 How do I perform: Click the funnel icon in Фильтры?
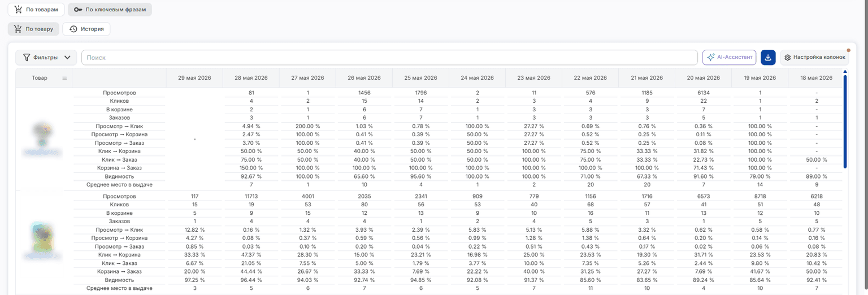tap(27, 57)
